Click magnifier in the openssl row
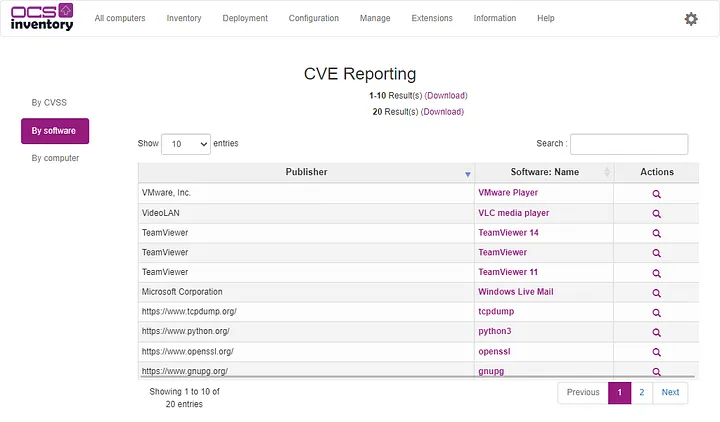Screen dimensions: 720x422 point(657,353)
